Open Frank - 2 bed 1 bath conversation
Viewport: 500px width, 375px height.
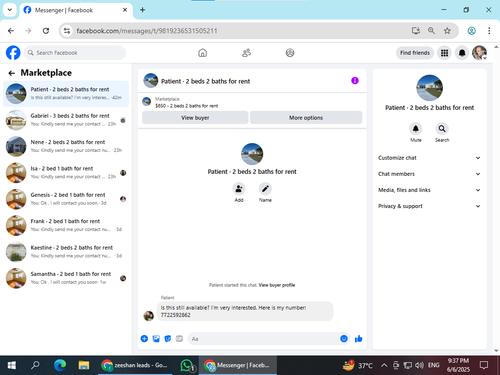(66, 225)
